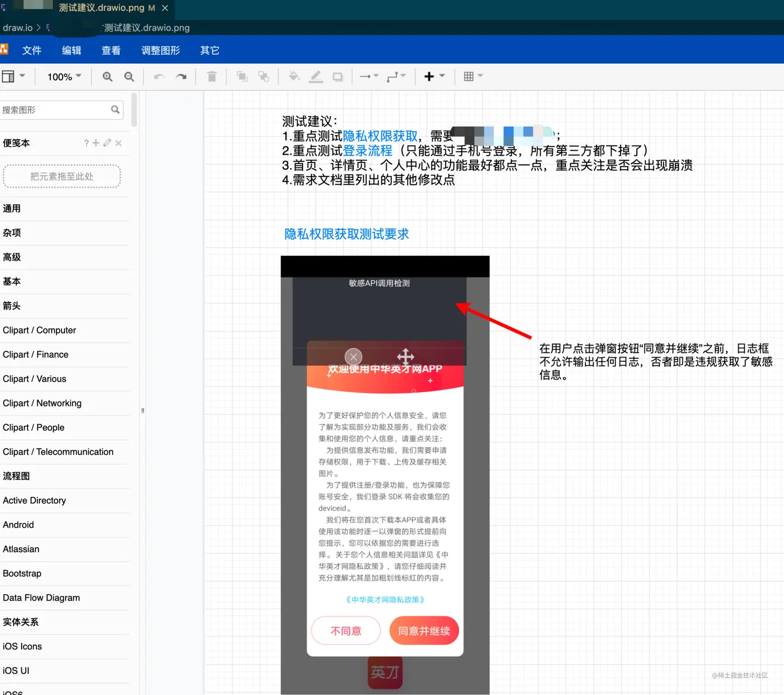Click the 《中华英才网隐私政策》 link
Viewport: 784px width, 695px height.
(x=385, y=600)
